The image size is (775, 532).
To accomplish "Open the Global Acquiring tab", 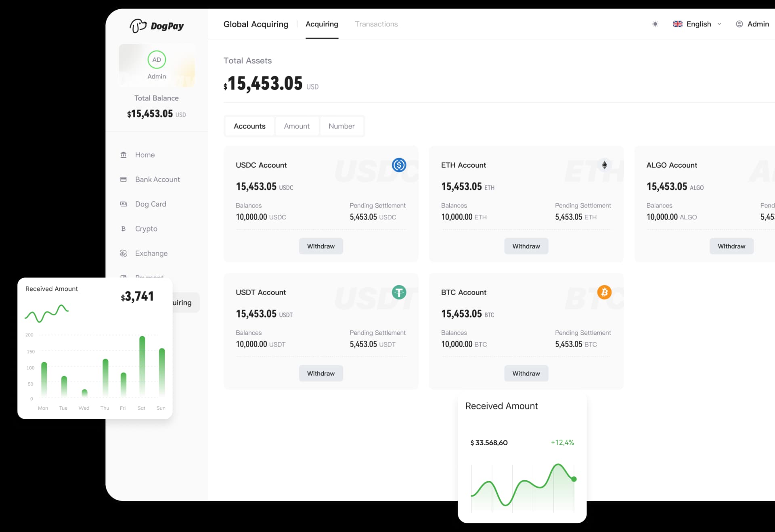I will pos(256,24).
